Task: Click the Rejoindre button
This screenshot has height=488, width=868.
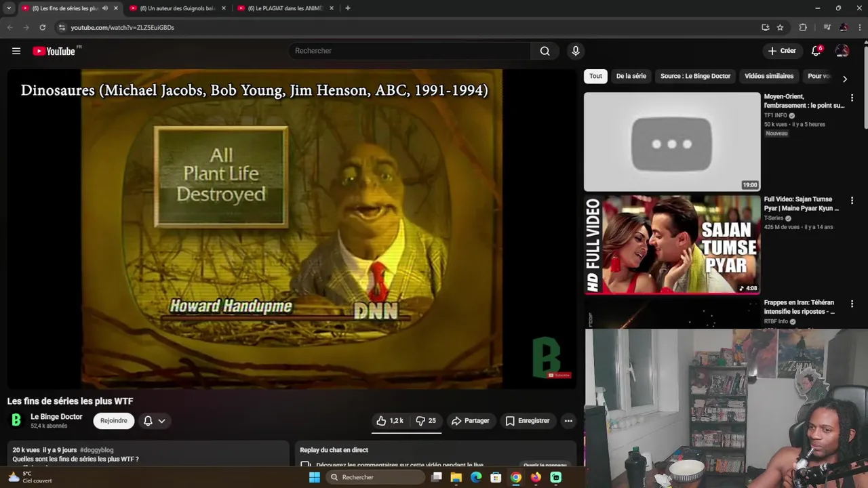Action: click(x=114, y=421)
